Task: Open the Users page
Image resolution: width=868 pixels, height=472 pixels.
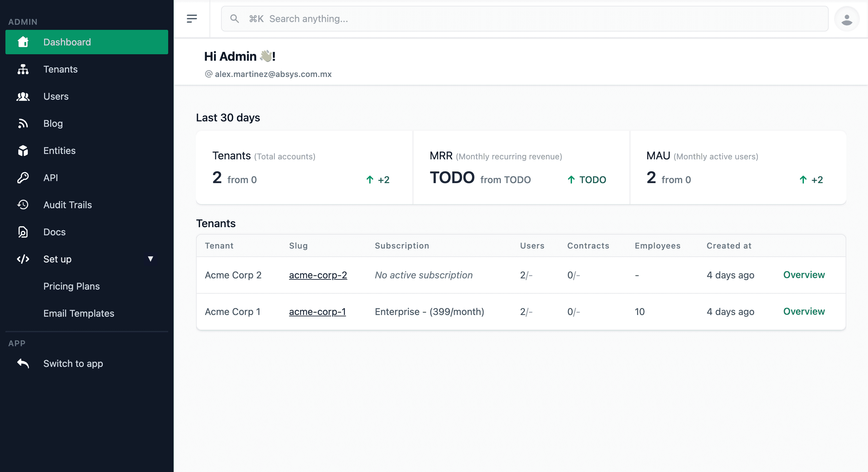Action: pos(87,96)
